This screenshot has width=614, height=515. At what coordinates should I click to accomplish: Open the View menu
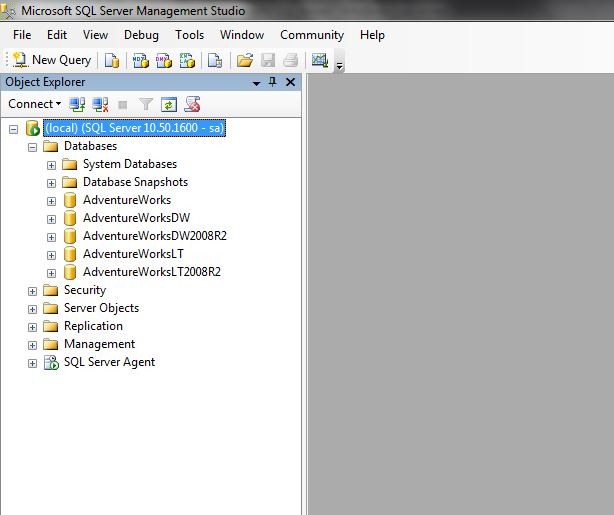pyautogui.click(x=95, y=35)
